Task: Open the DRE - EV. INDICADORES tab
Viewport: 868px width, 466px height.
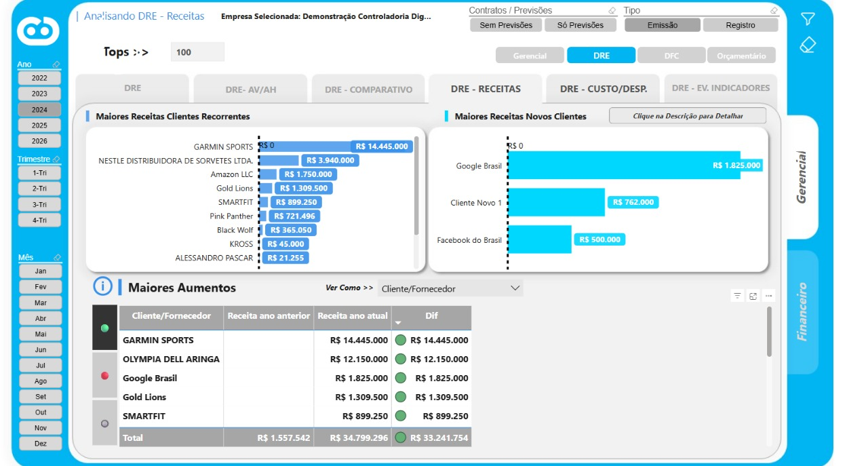Action: point(720,88)
